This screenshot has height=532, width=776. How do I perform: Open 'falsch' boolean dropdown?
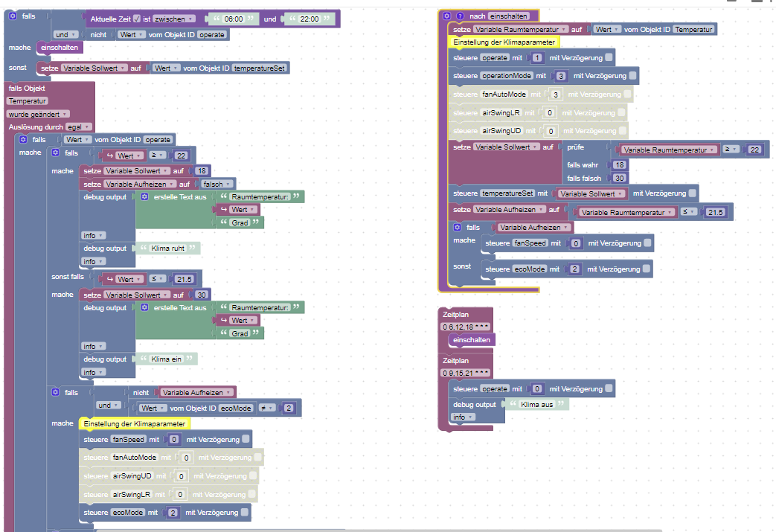(217, 184)
